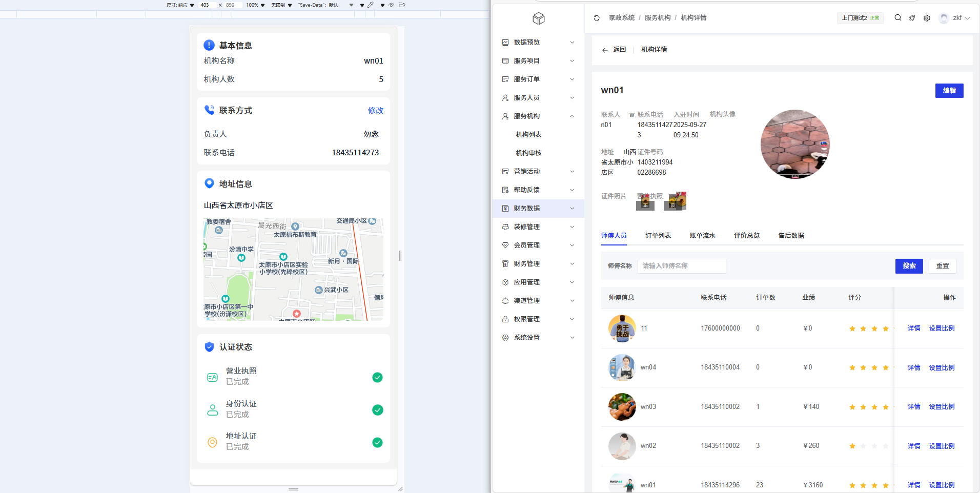Click the rotate device icon

point(402,5)
